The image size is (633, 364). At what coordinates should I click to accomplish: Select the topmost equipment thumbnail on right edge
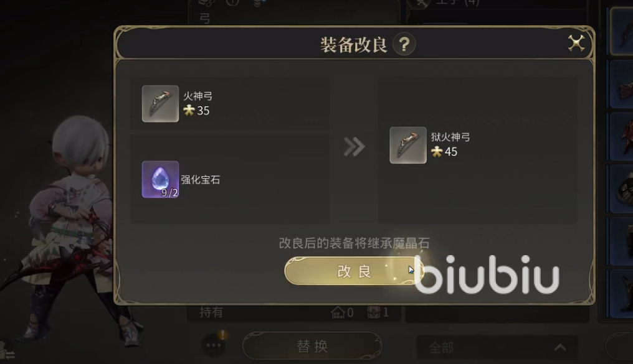click(x=621, y=30)
